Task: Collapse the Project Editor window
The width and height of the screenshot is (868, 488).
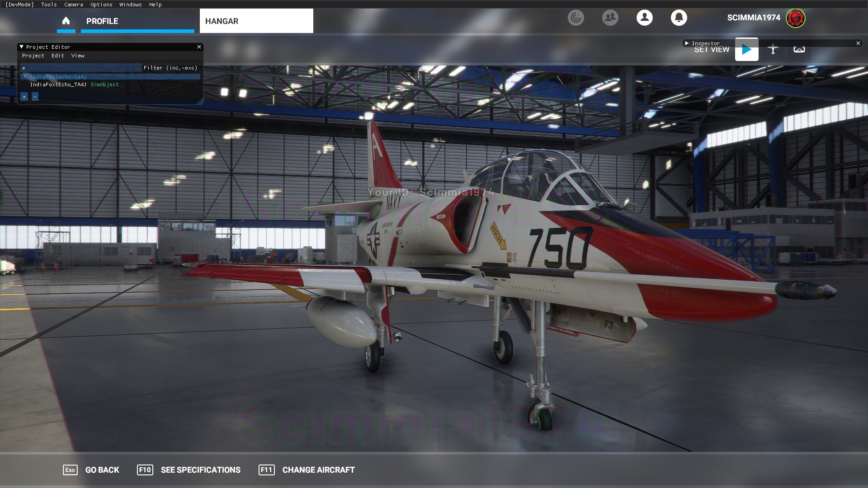Action: tap(21, 47)
